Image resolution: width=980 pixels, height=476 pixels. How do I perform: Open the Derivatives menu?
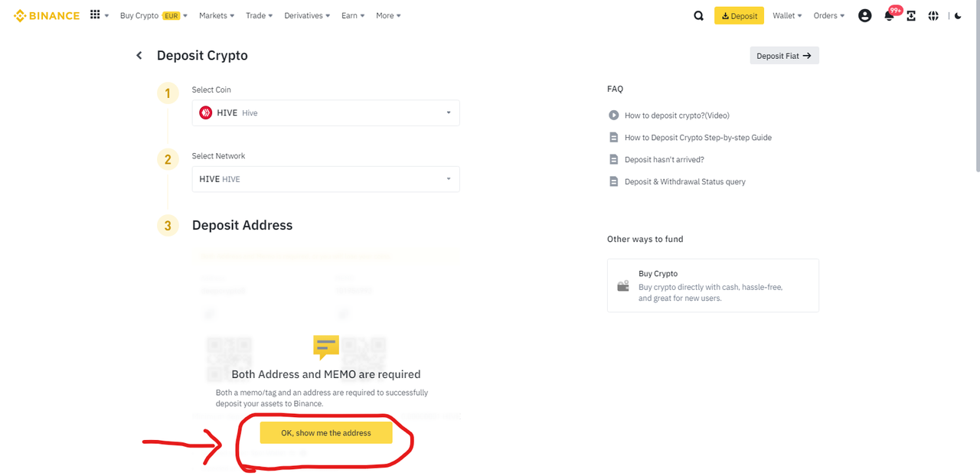[x=307, y=15]
